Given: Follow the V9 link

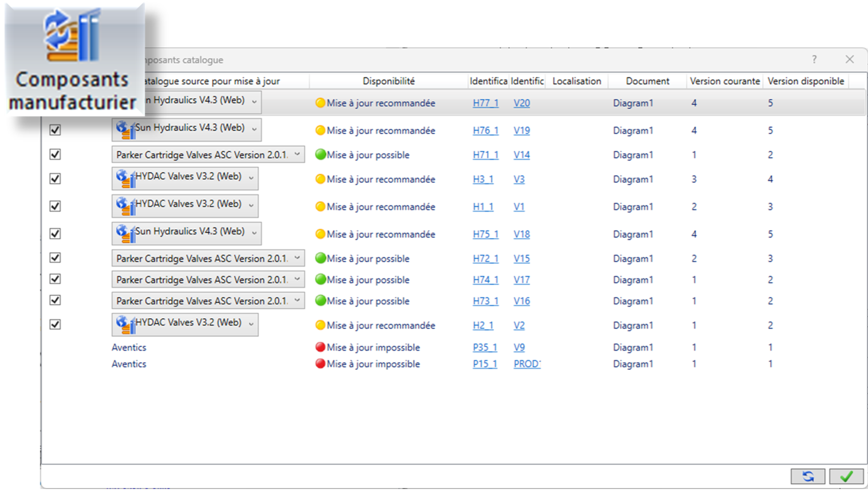Looking at the screenshot, I should (x=519, y=348).
